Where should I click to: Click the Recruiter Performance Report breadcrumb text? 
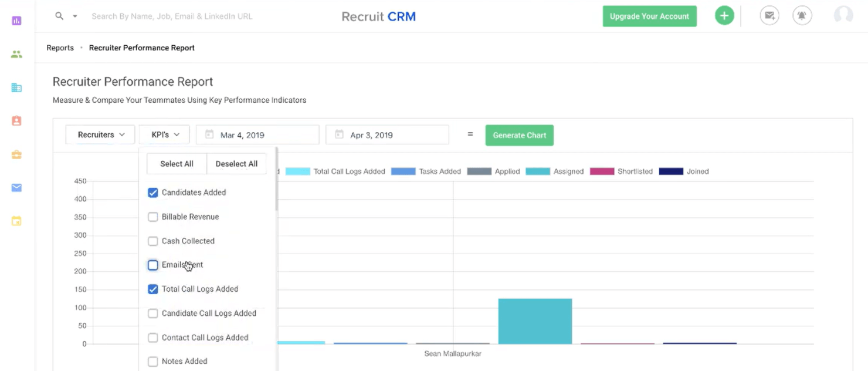coord(142,48)
